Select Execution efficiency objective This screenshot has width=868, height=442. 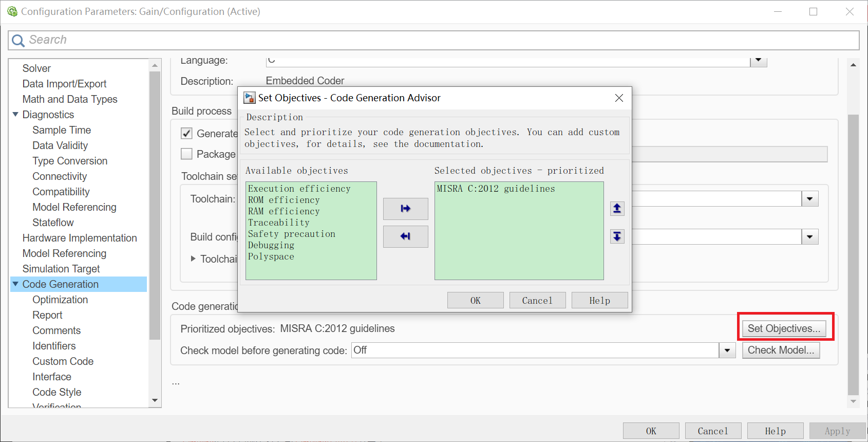(x=299, y=189)
